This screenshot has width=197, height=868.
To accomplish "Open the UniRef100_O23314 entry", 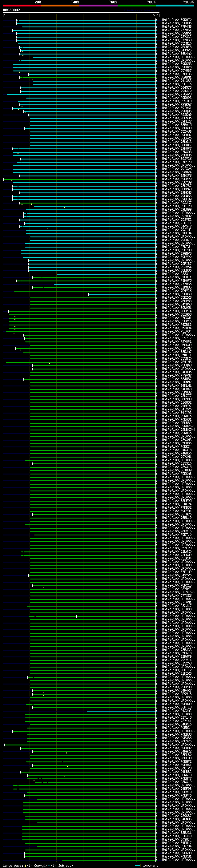I will pyautogui.click(x=176, y=274).
